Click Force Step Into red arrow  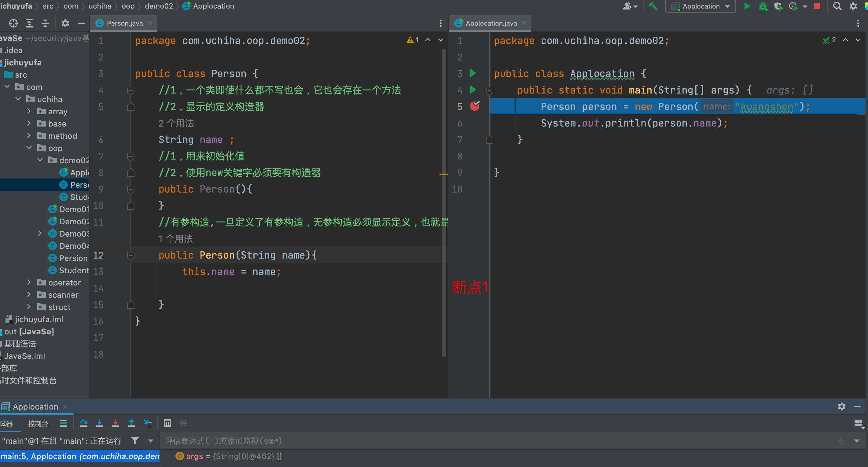click(116, 423)
